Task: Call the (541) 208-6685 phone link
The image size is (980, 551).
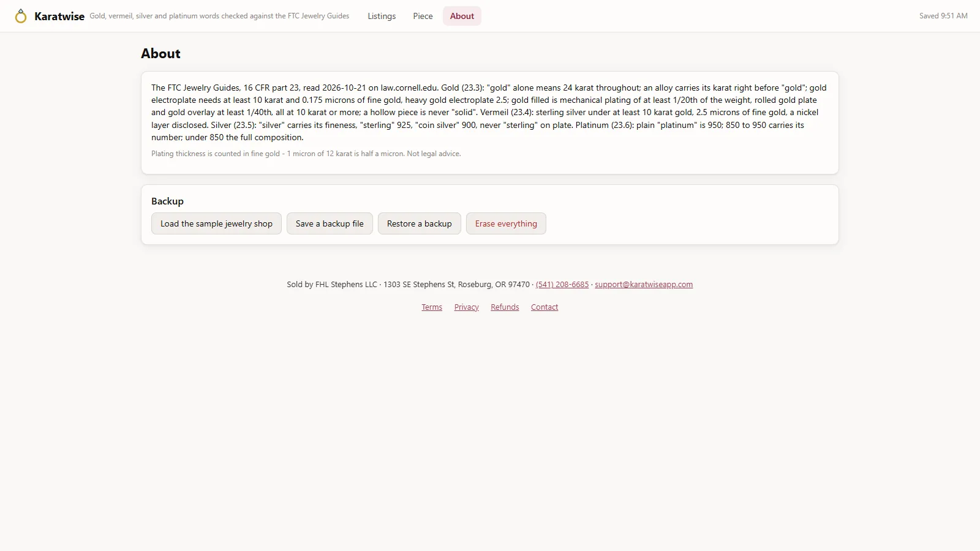Action: 562,285
